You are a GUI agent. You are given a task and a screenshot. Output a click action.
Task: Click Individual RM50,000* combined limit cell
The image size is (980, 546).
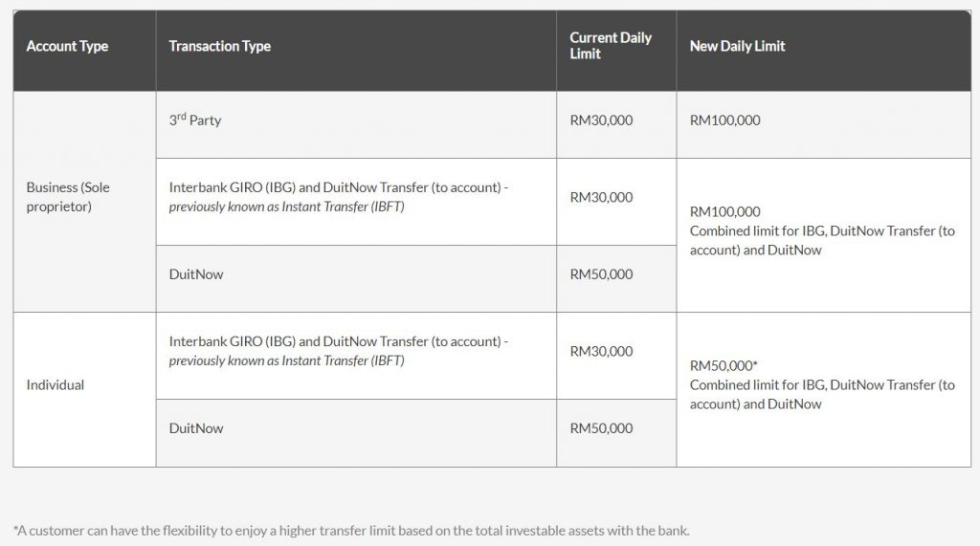pyautogui.click(x=821, y=384)
